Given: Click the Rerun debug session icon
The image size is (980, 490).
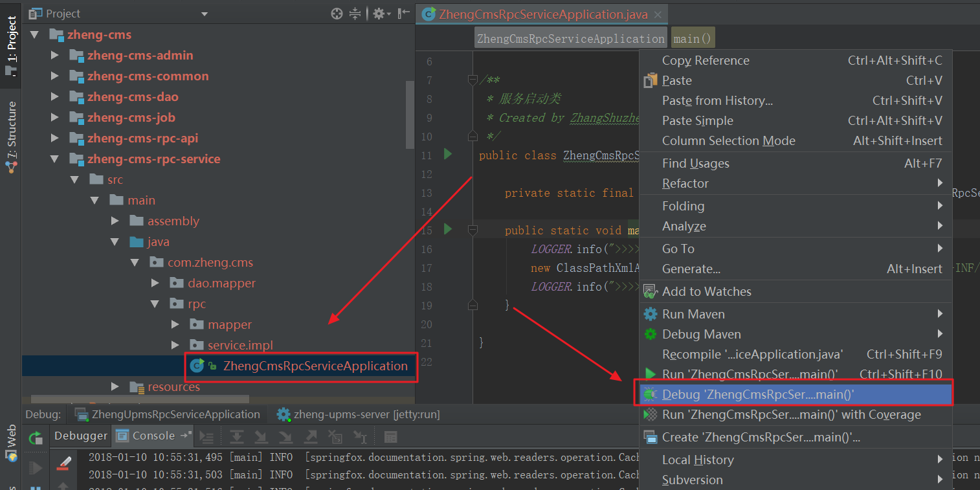Looking at the screenshot, I should (36, 438).
